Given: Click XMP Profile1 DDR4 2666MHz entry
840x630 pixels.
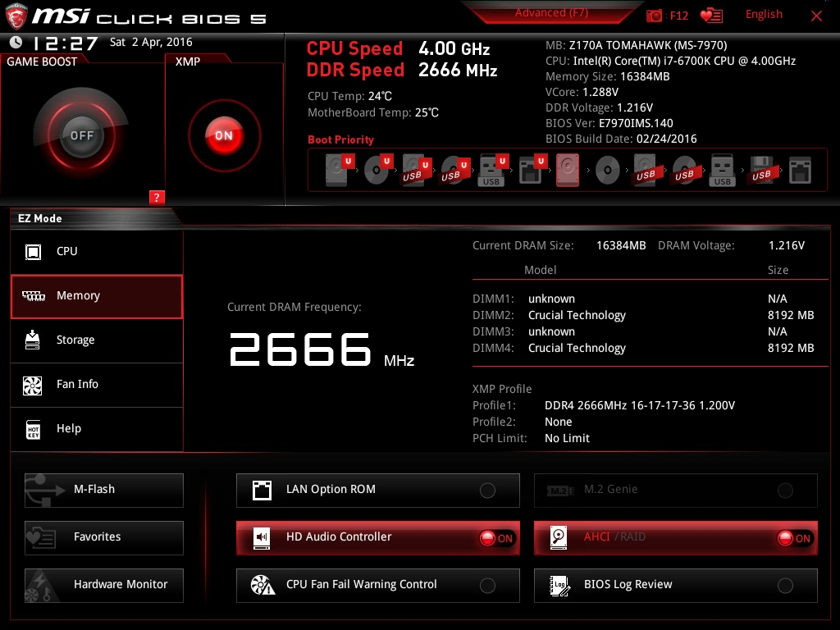Looking at the screenshot, I should coord(640,405).
